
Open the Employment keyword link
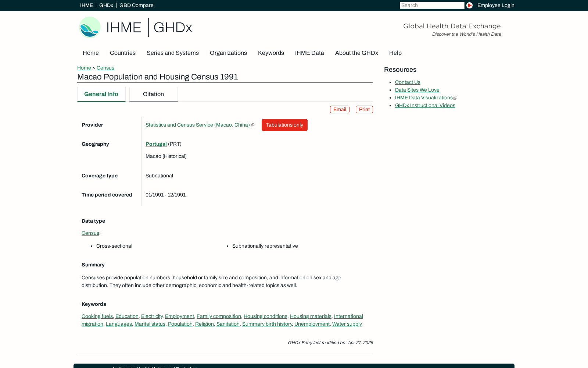click(x=179, y=316)
